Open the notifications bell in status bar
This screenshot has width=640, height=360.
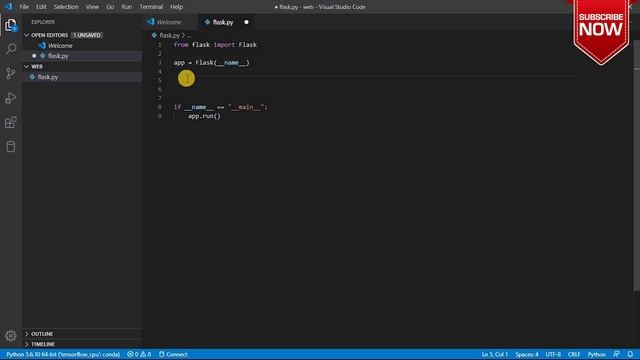click(630, 354)
